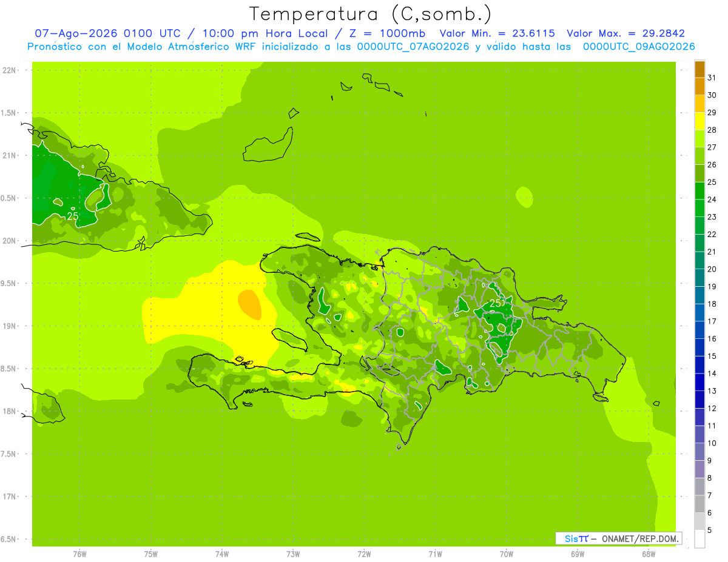Pick the green legend swatch between 24 and 25
The width and height of the screenshot is (728, 562).
699,191
